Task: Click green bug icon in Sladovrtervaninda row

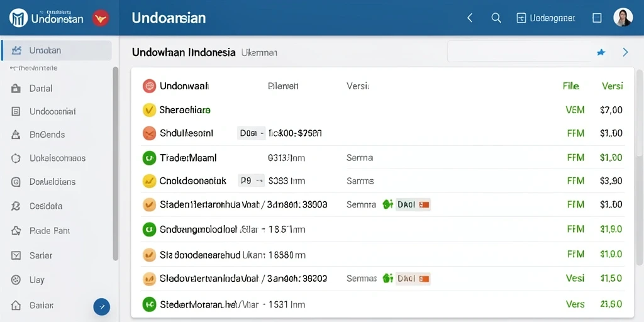Action: 387,279
